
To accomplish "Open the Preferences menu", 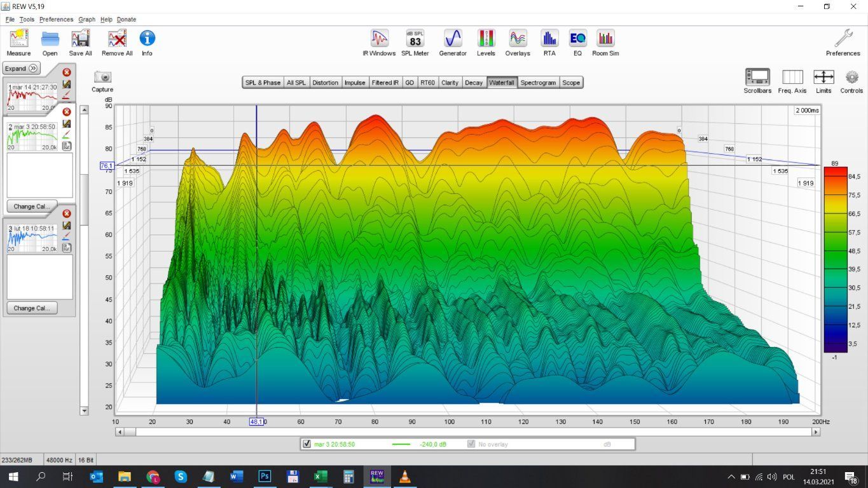I will [x=57, y=19].
